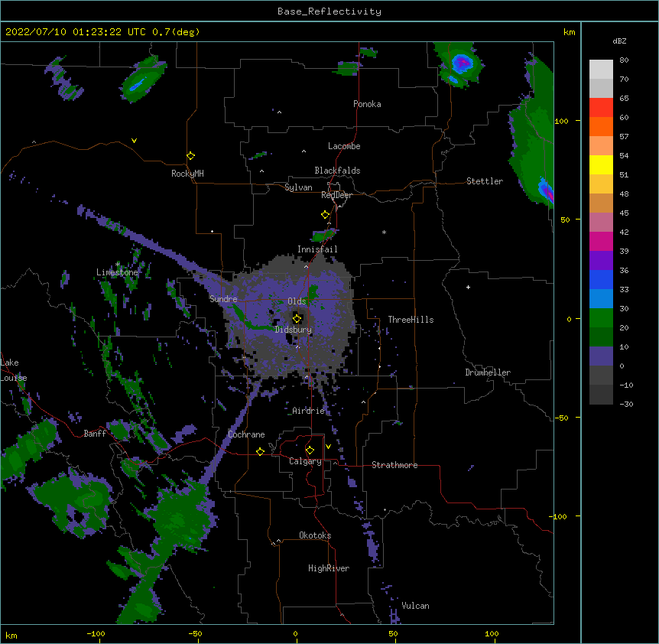Click the yellow V marker beside Calgary diamond

328,447
